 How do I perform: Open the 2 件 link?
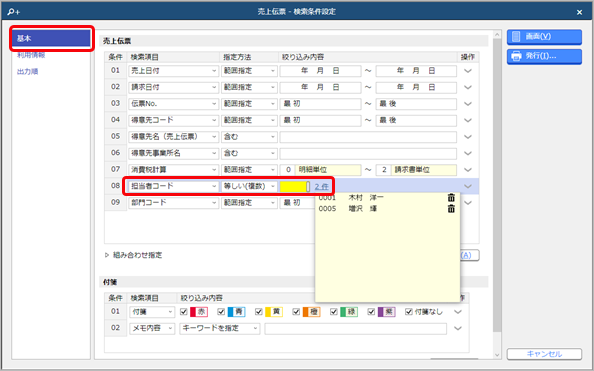pyautogui.click(x=322, y=186)
